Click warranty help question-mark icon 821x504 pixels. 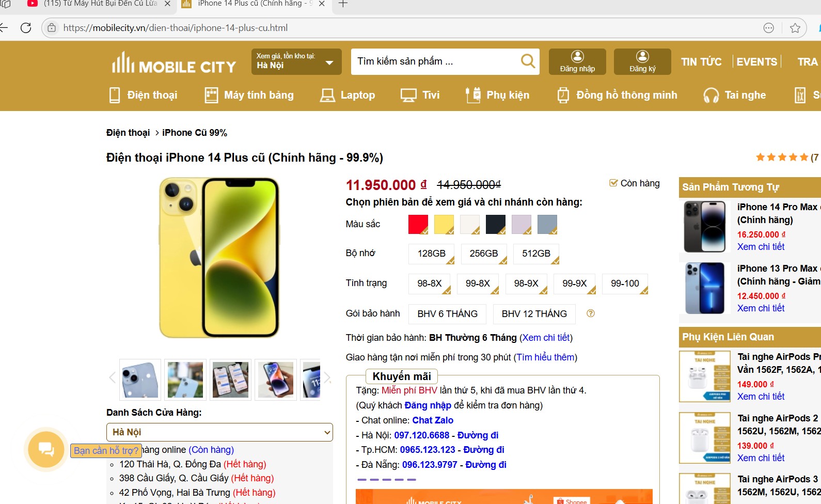click(591, 313)
